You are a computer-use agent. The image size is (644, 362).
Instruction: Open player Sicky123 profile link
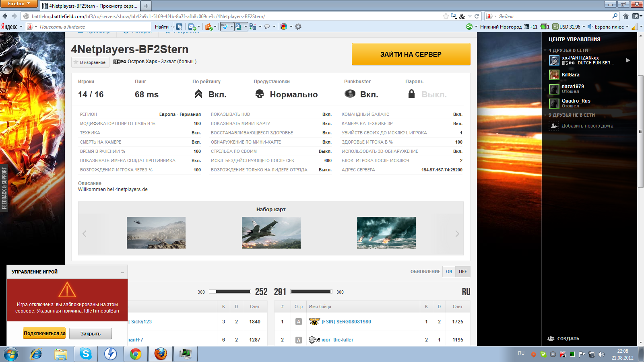[x=141, y=322]
